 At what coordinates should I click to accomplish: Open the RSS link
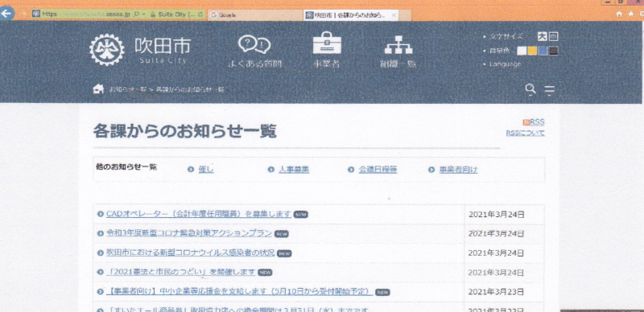pos(537,122)
